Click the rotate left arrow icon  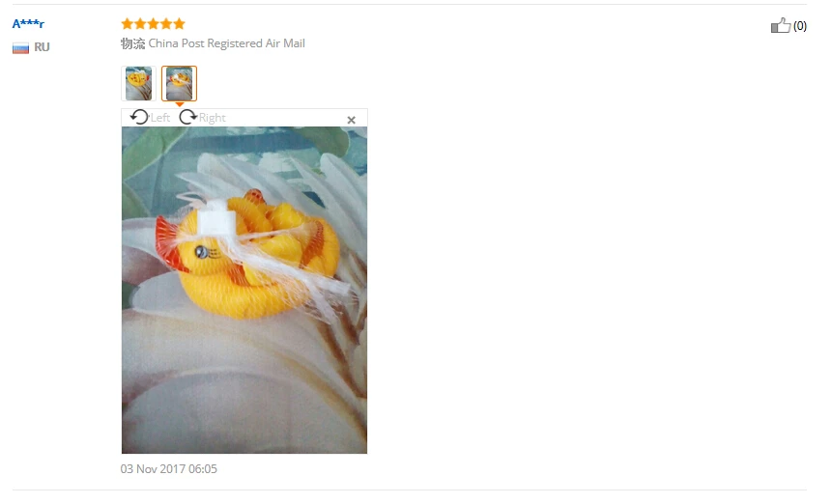tap(139, 117)
